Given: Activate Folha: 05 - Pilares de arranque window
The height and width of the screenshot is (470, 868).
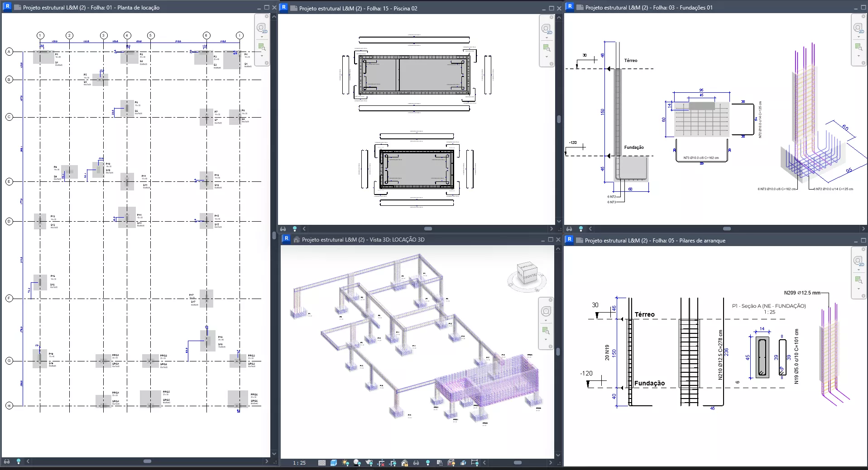Looking at the screenshot, I should point(655,241).
